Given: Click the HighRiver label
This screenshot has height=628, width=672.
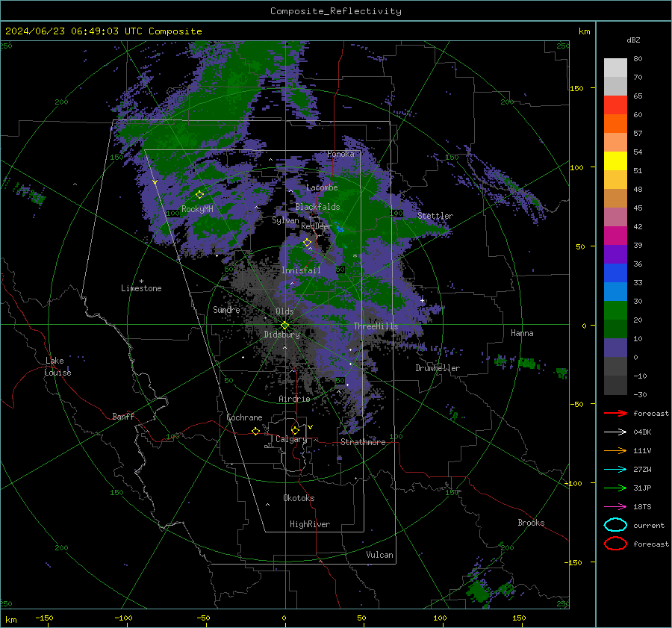Looking at the screenshot, I should point(310,524).
